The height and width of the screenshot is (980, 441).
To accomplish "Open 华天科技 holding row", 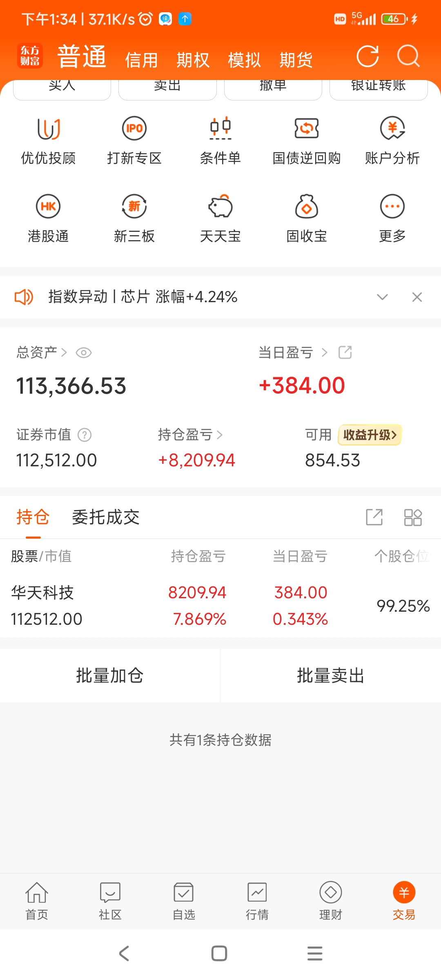I will (220, 606).
